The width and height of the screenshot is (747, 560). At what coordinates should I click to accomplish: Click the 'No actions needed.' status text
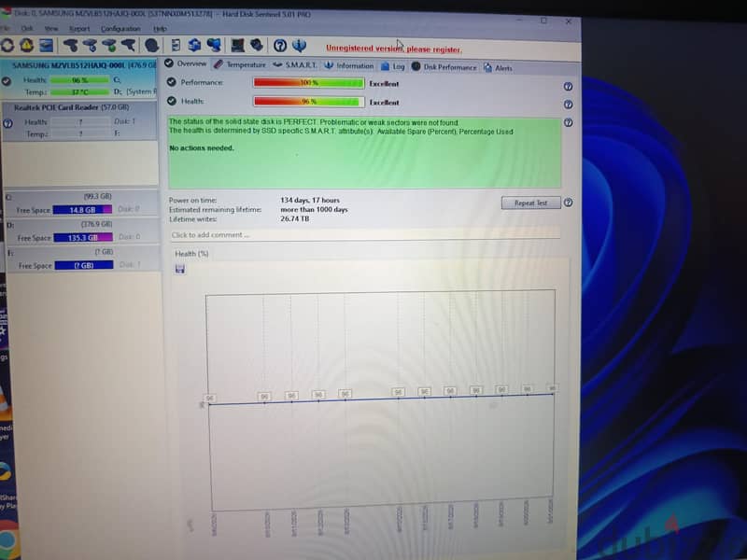202,148
